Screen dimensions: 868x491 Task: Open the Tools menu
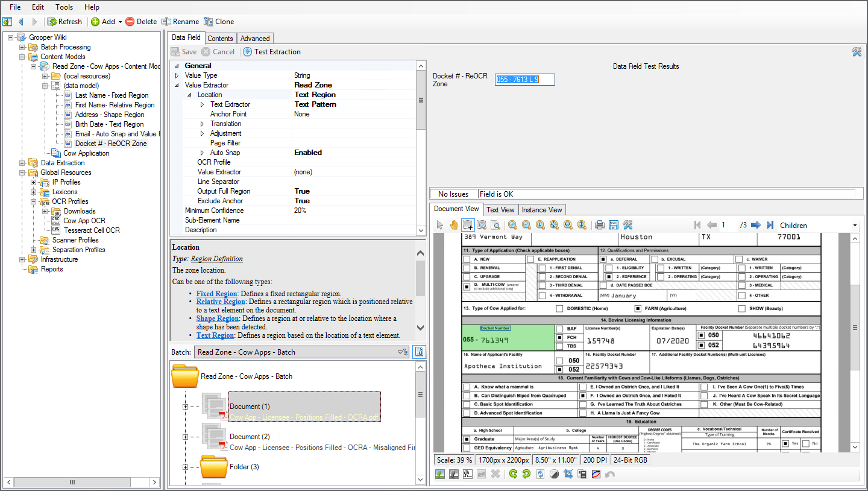tap(64, 7)
